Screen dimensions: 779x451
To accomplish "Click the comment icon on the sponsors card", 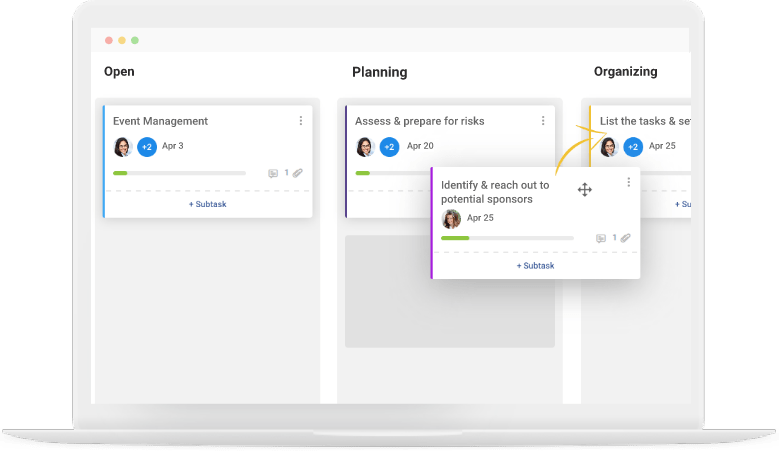I will tap(601, 238).
